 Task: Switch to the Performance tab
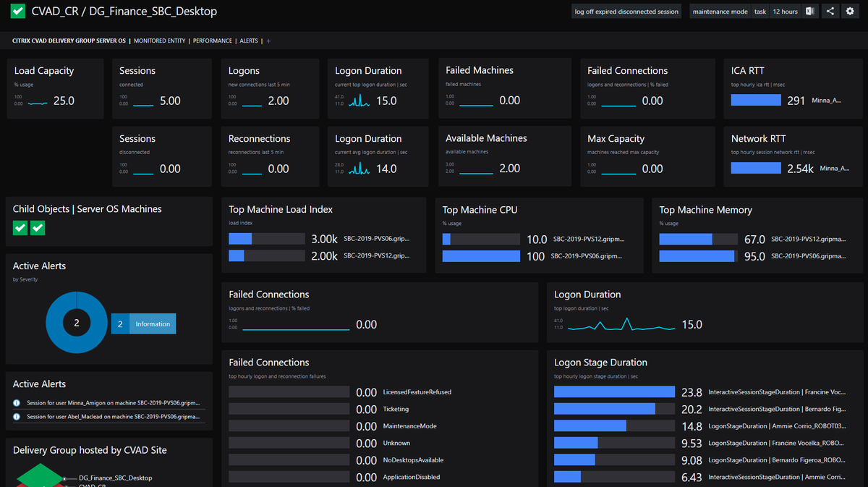tap(213, 41)
